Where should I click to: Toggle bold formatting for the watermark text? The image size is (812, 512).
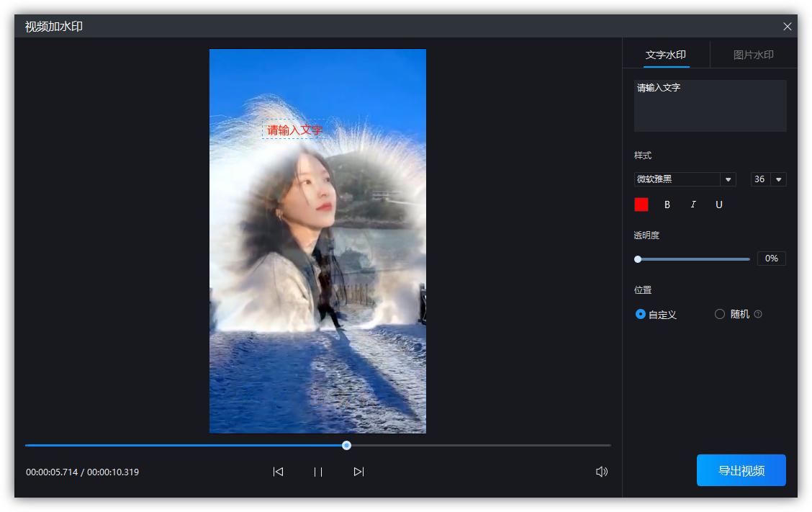(667, 205)
